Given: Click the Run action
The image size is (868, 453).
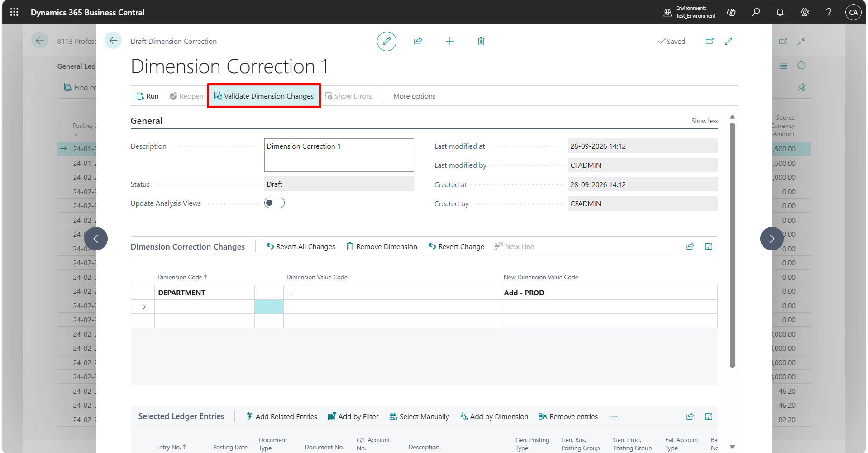Looking at the screenshot, I should pyautogui.click(x=148, y=96).
